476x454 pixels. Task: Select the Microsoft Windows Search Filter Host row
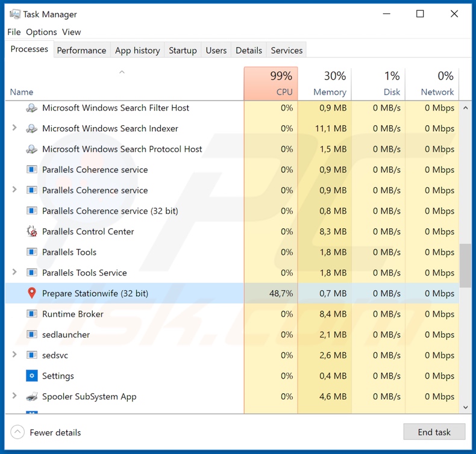point(232,108)
